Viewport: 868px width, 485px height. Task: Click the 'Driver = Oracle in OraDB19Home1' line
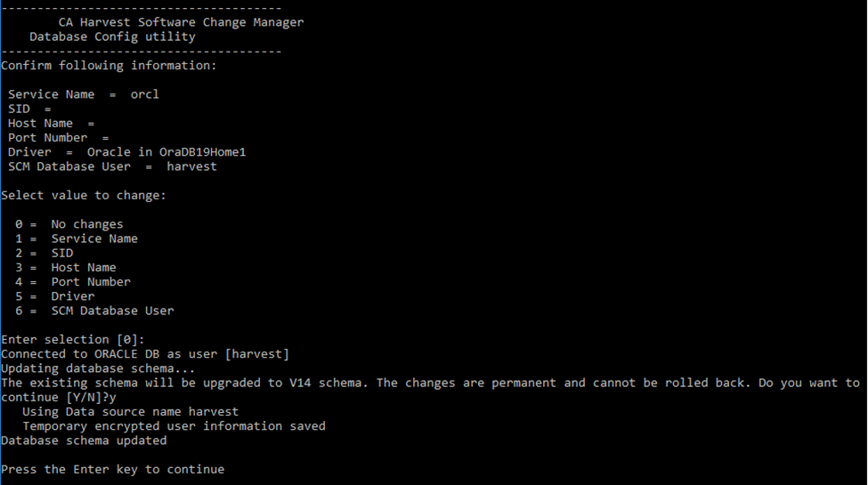pos(126,152)
